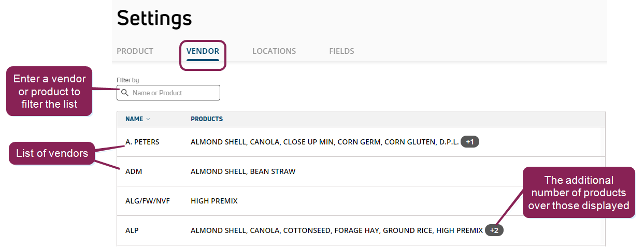The image size is (644, 248).
Task: Sort vendors by NAME column header
Action: coord(134,119)
